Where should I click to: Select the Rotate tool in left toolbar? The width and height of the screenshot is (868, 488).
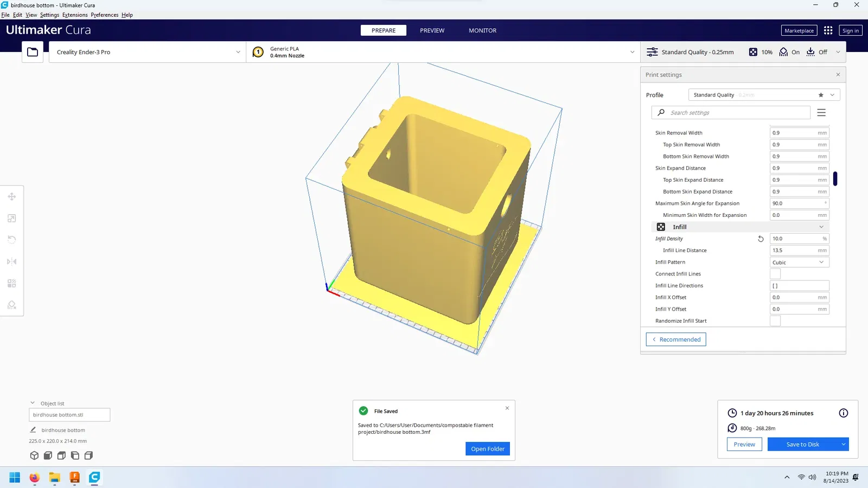tap(12, 240)
